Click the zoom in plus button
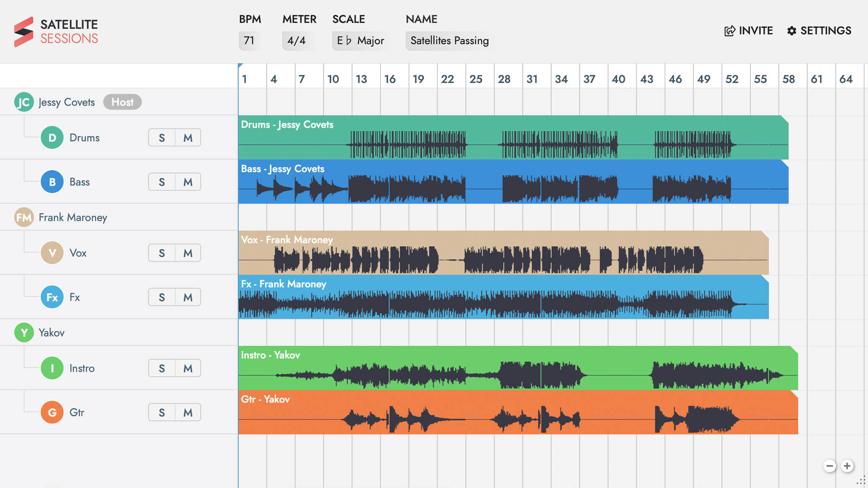This screenshot has width=868, height=488. click(x=847, y=466)
